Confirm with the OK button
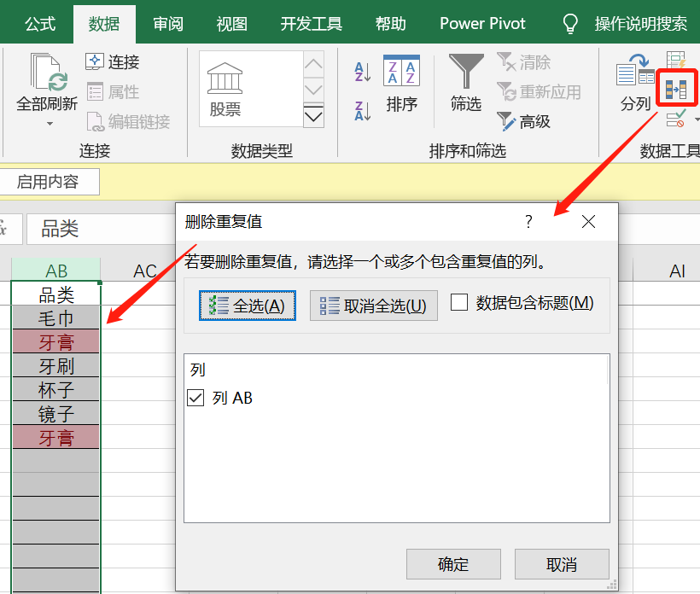 click(x=453, y=564)
